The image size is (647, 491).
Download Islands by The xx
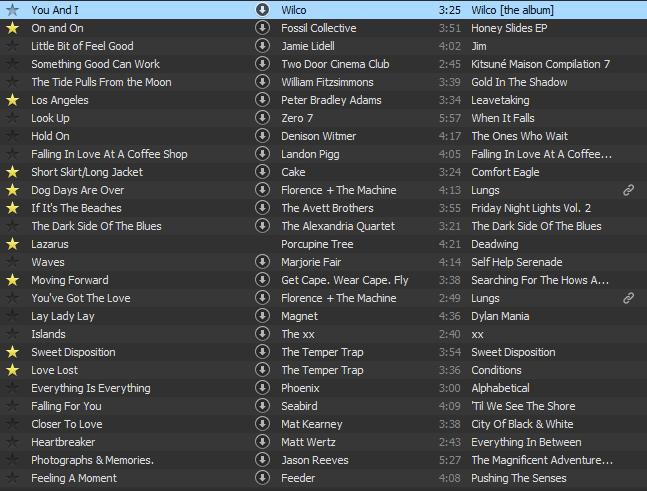[x=262, y=334]
